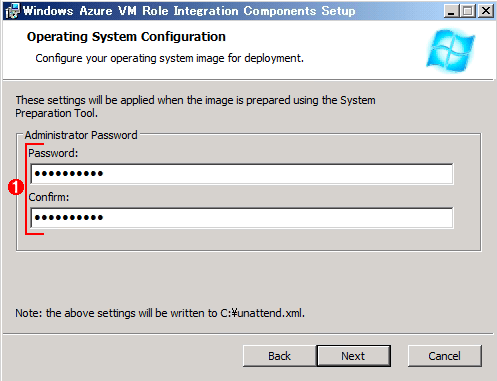Screen dimensions: 497x381
Task: Click the Windows Azure logo
Action: [451, 51]
